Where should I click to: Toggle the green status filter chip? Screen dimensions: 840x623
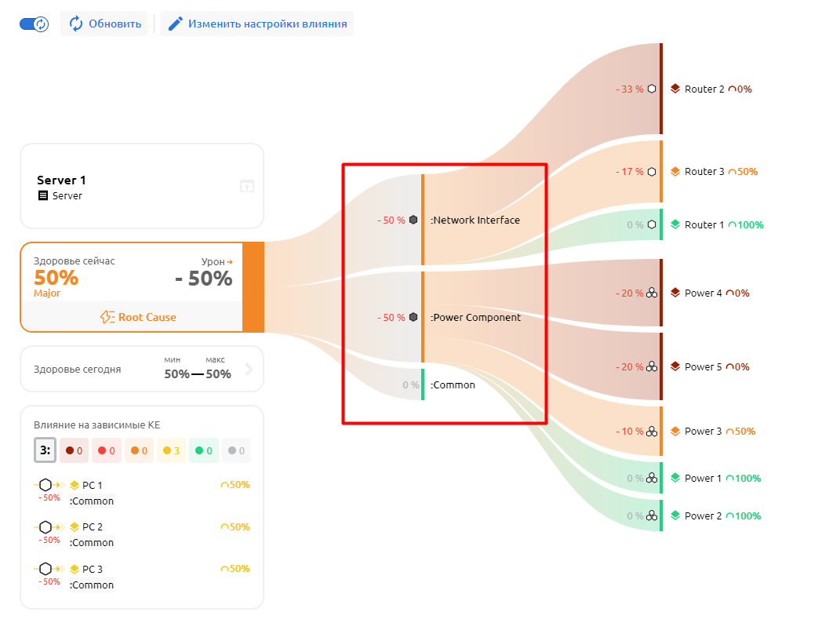pos(203,450)
